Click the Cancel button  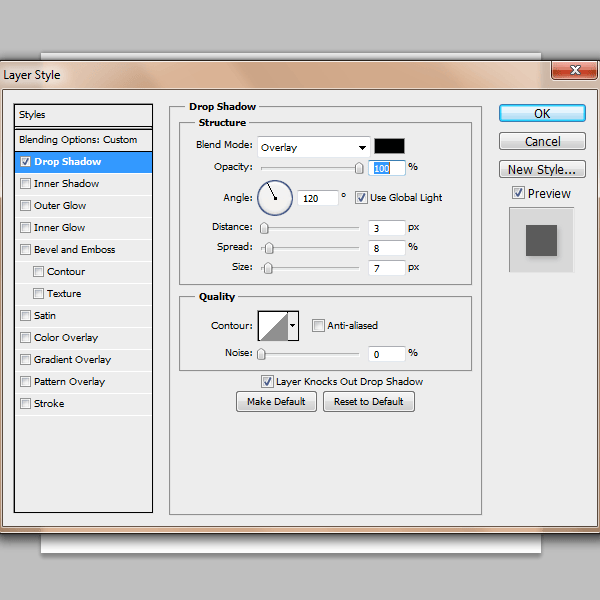click(542, 141)
